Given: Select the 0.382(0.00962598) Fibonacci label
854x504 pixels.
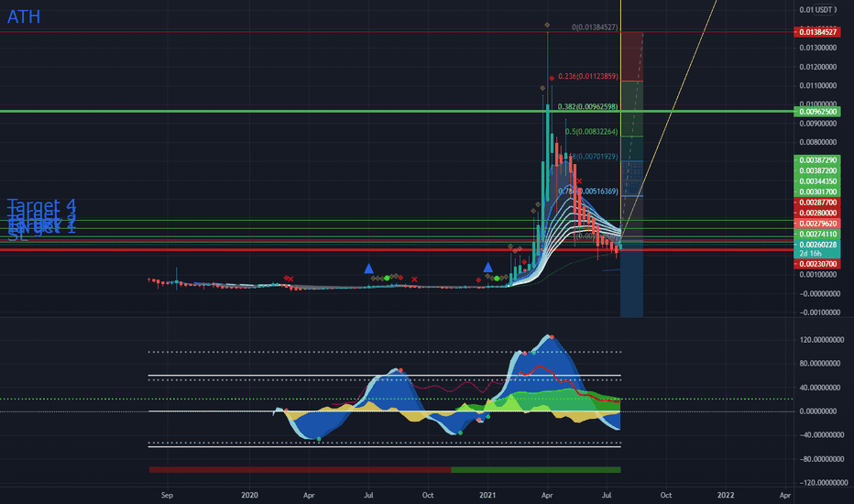Looking at the screenshot, I should point(588,107).
